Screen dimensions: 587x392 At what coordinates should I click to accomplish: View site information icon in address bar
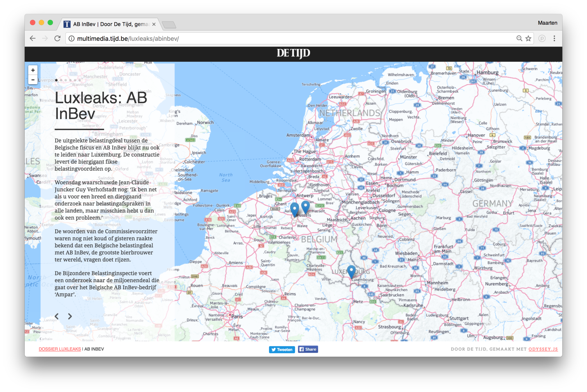71,39
